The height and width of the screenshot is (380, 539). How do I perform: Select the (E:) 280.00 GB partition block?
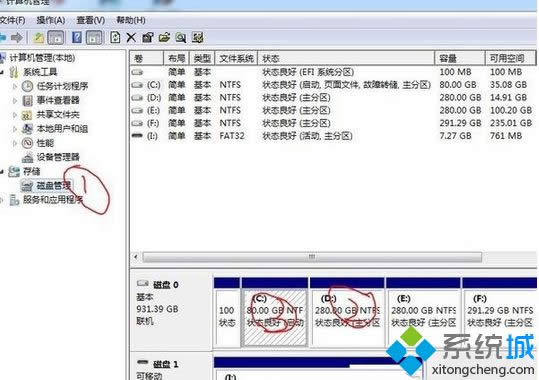pos(423,312)
